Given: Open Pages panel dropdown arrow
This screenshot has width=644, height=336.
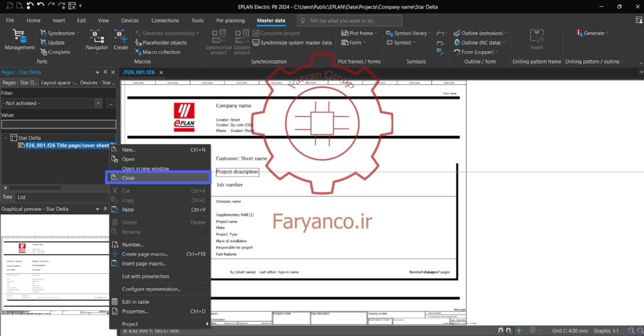Looking at the screenshot, I should click(x=97, y=72).
